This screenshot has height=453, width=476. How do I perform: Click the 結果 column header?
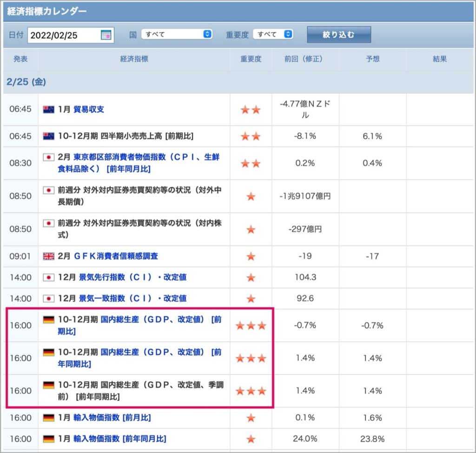(440, 59)
